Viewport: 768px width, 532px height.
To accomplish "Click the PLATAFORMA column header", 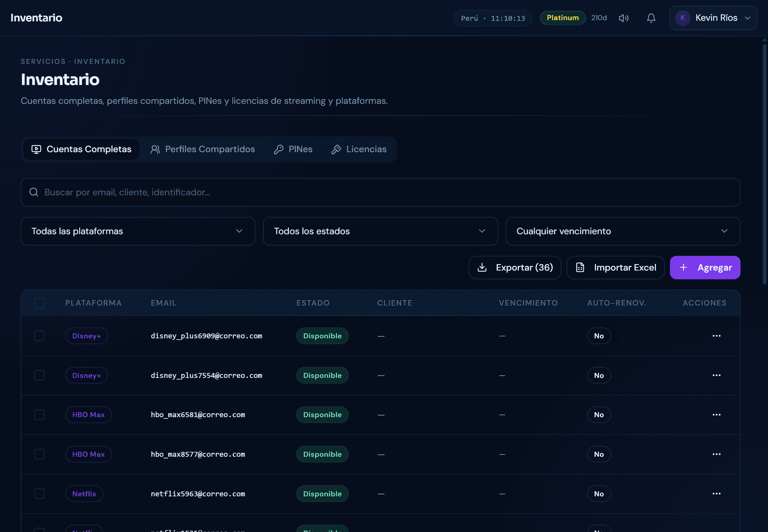I will [x=94, y=303].
